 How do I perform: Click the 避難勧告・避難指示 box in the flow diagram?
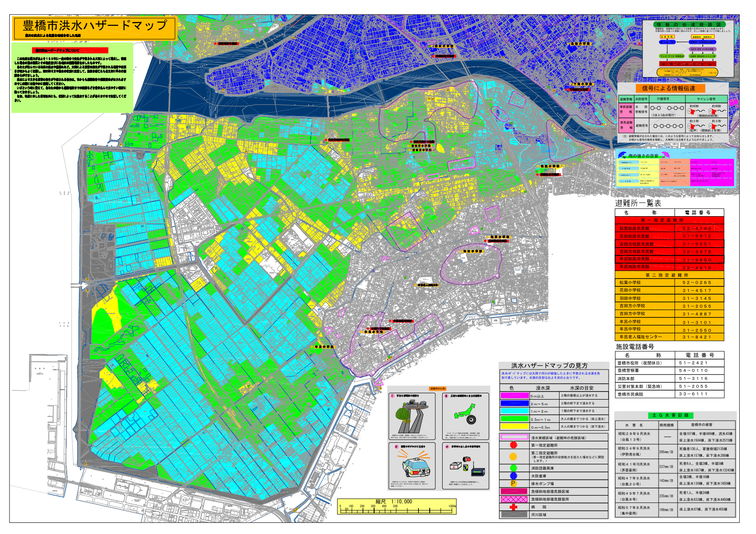coord(702,37)
